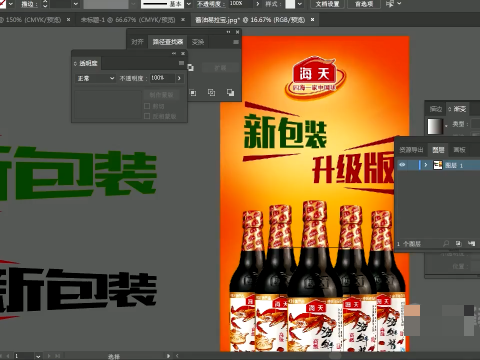Open the Pathfinder panel flyout menu
This screenshot has height=360, width=480.
[236, 42]
